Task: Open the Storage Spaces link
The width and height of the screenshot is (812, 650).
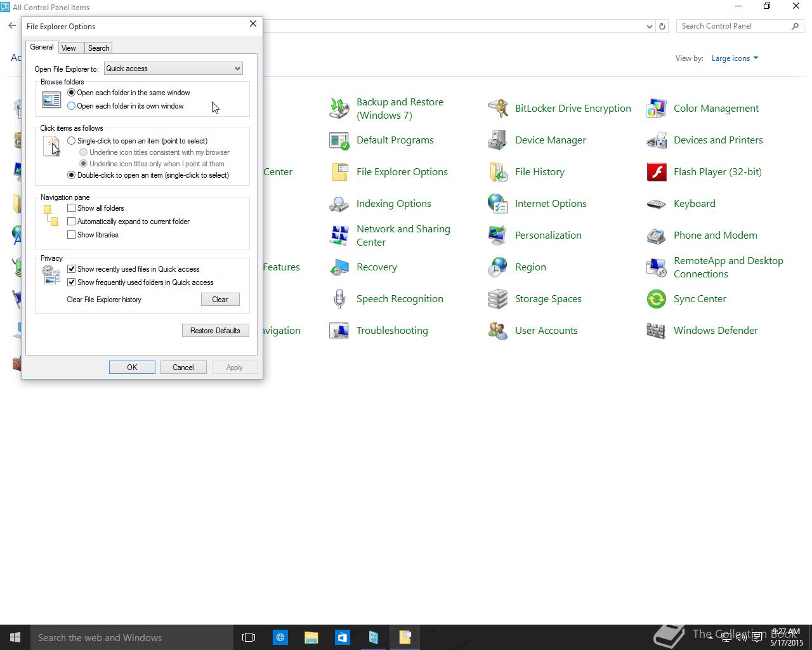Action: pos(548,299)
